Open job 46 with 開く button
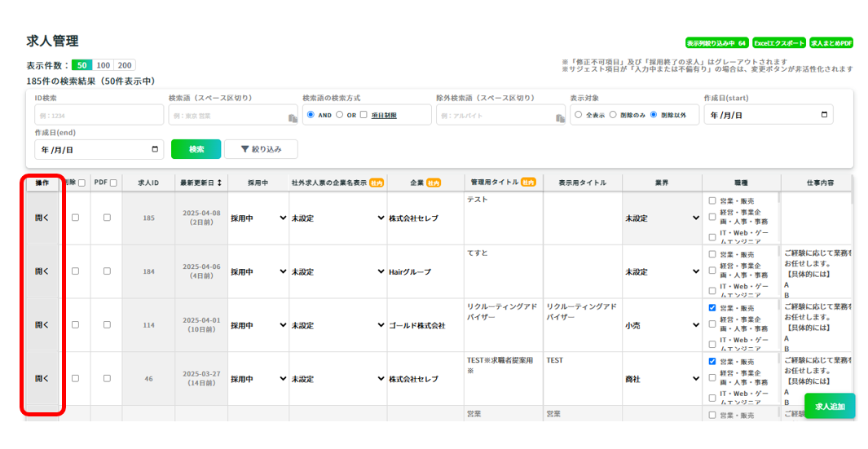This screenshot has height=449, width=868. tap(42, 379)
